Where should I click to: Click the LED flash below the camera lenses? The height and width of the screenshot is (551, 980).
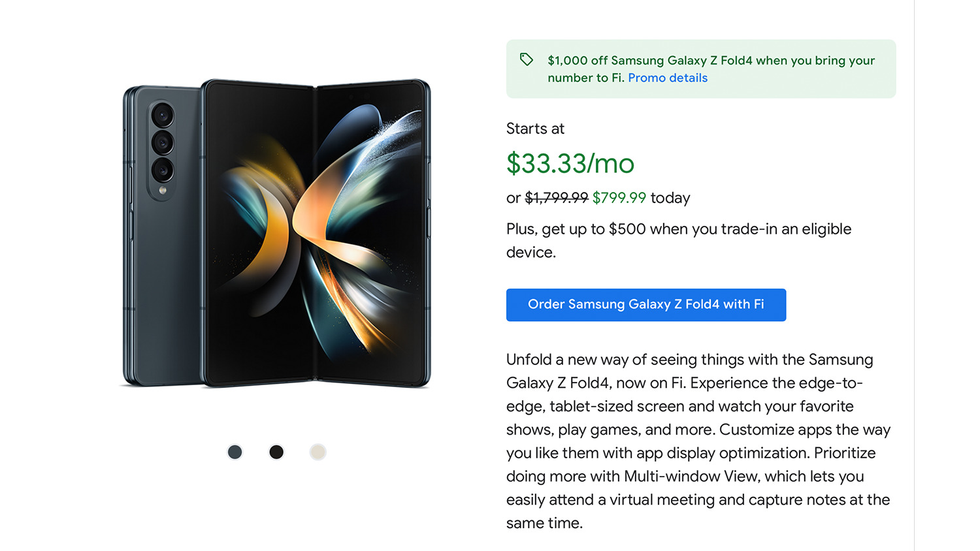(x=163, y=191)
